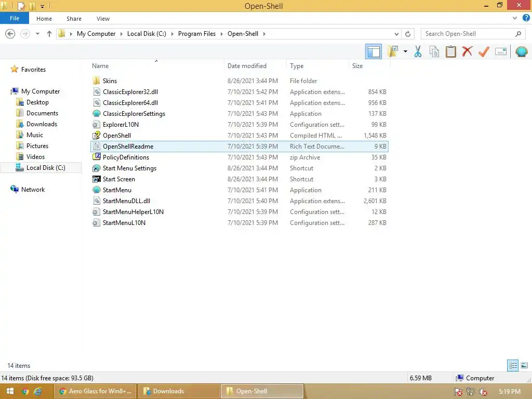Switch to Large icons view button
The height and width of the screenshot is (399, 532).
tap(524, 365)
